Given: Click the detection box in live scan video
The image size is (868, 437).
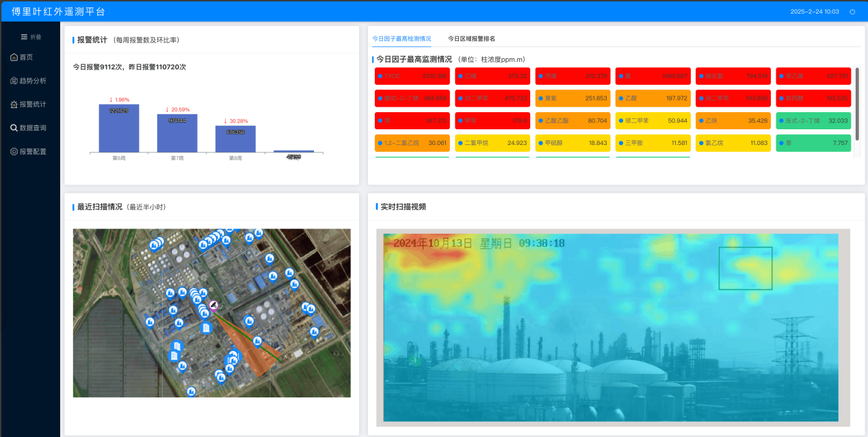Looking at the screenshot, I should click(x=745, y=268).
